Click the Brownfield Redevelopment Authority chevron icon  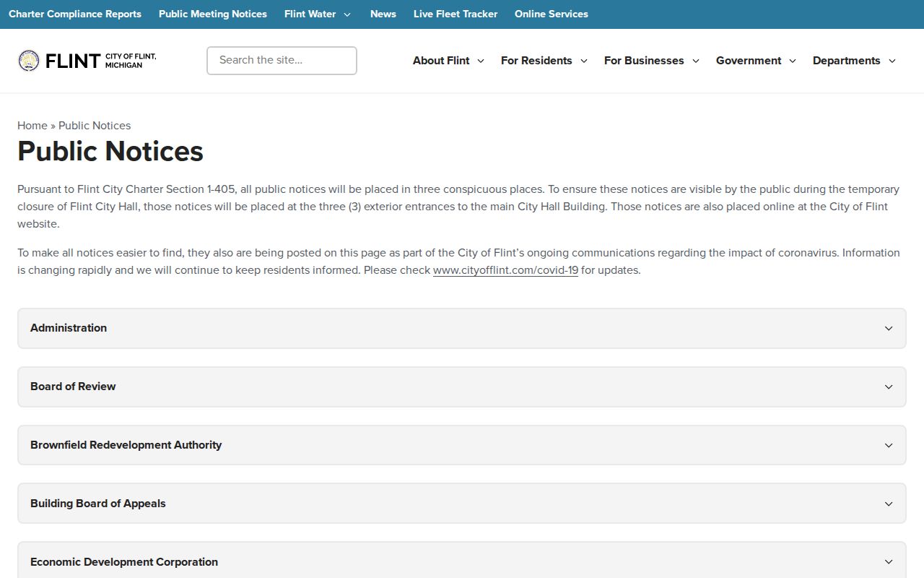889,445
